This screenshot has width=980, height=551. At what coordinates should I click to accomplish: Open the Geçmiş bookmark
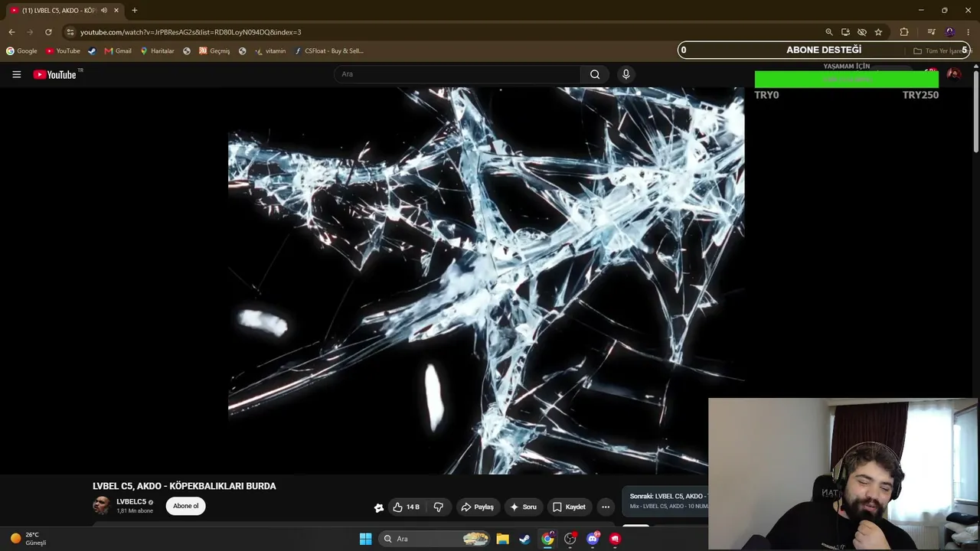pyautogui.click(x=214, y=51)
